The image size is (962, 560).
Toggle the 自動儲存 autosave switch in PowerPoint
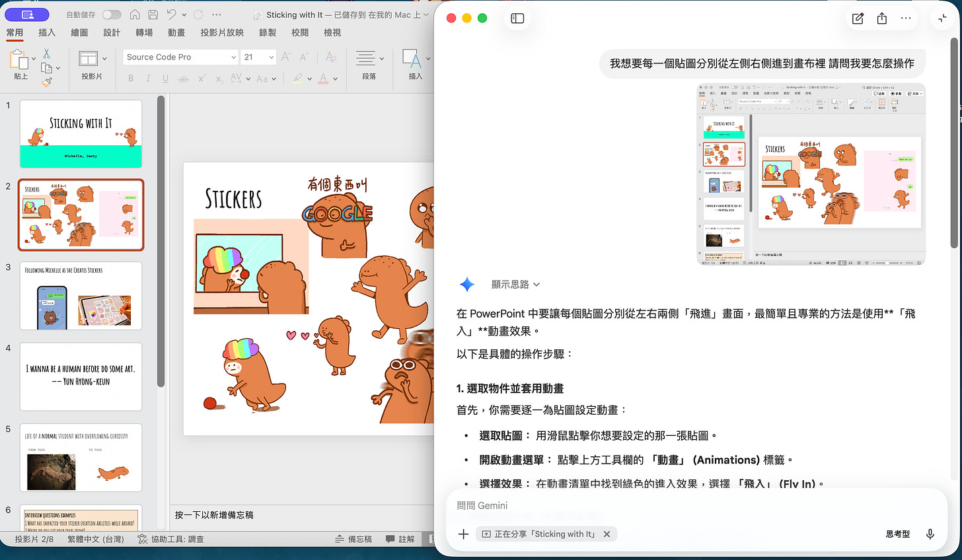pyautogui.click(x=112, y=15)
